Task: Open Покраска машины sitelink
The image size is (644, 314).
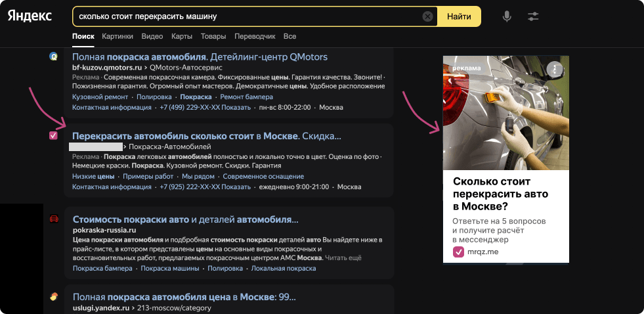Action: click(170, 269)
